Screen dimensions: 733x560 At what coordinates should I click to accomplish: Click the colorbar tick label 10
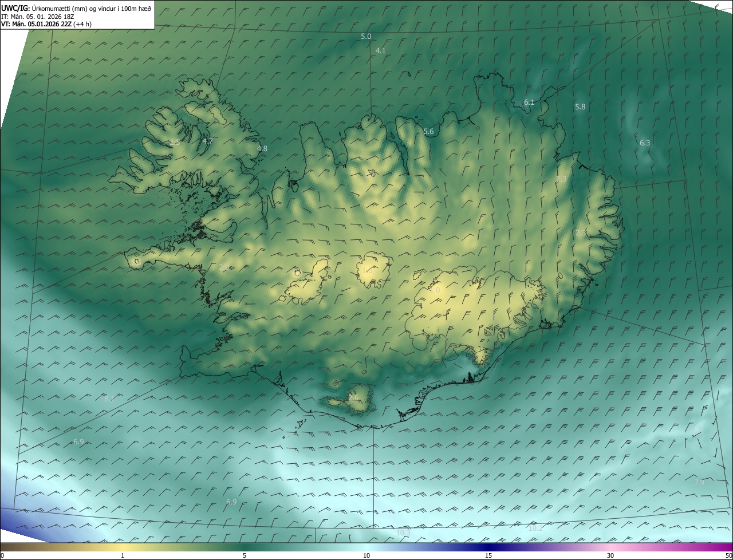[x=366, y=555]
